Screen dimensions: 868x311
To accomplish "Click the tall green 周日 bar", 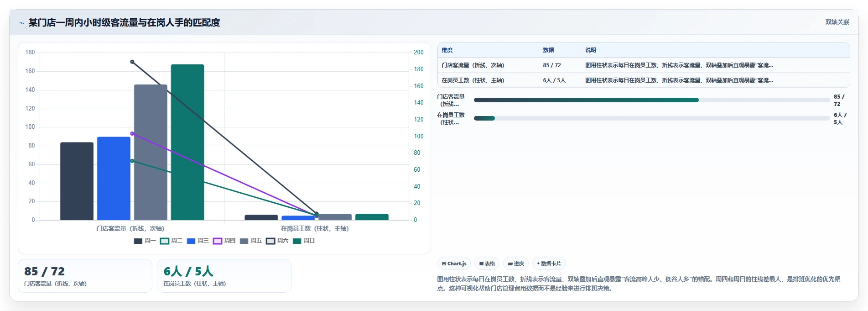I will pyautogui.click(x=187, y=142).
